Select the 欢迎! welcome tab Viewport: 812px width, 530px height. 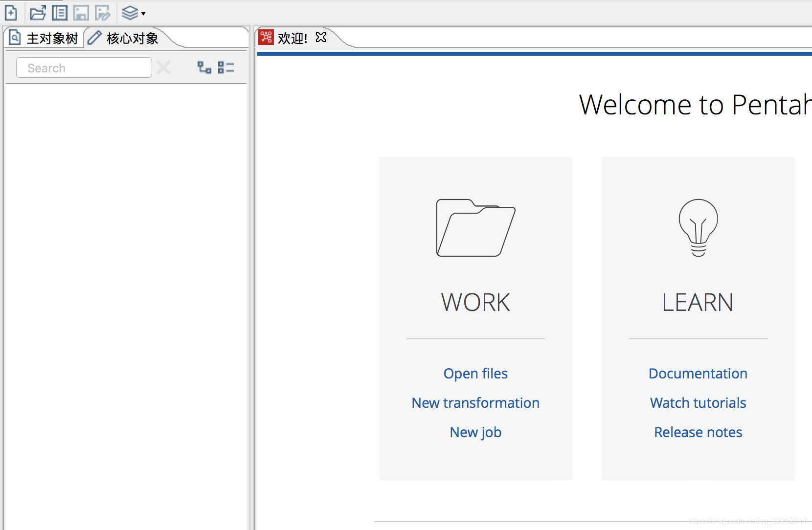click(x=293, y=38)
